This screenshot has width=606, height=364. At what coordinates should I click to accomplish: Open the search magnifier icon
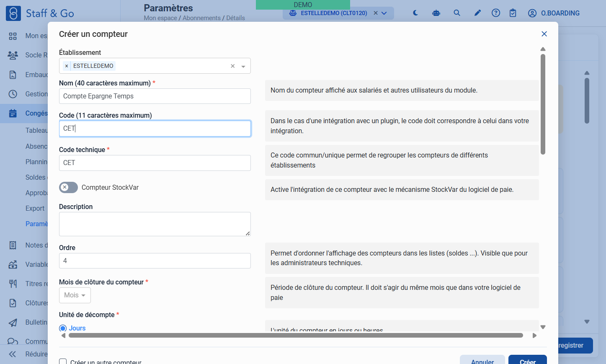click(457, 13)
